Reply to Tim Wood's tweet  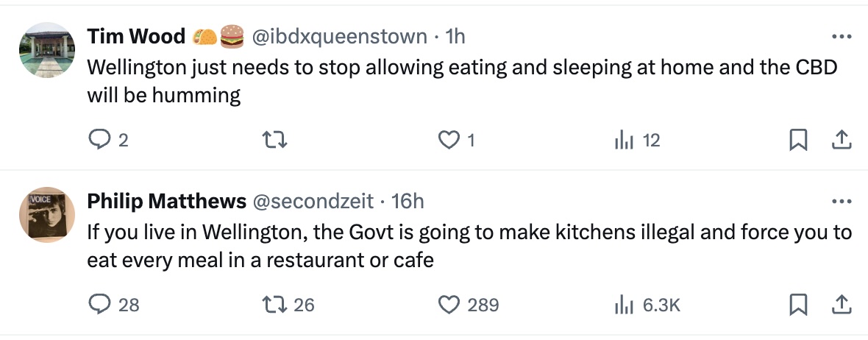point(99,140)
